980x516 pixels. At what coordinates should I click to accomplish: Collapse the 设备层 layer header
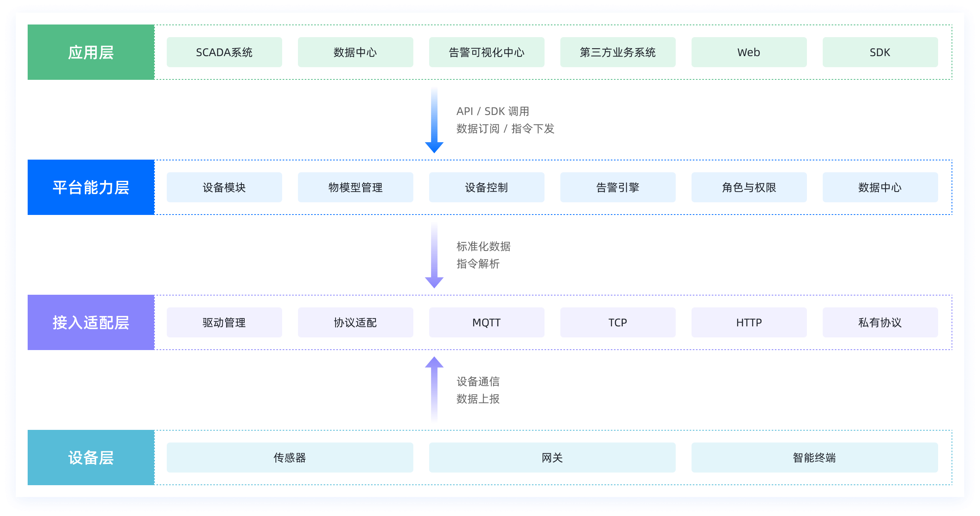tap(90, 458)
